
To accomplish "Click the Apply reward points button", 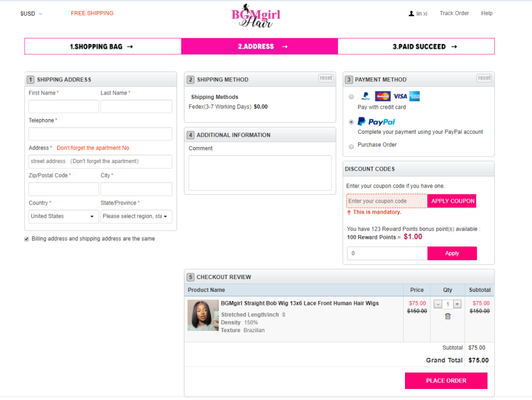I will point(452,253).
